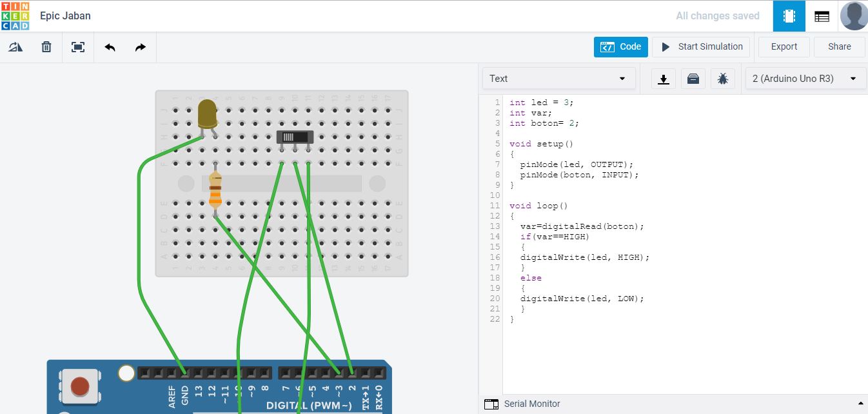Redo the last undone change
868x414 pixels.
pyautogui.click(x=140, y=47)
